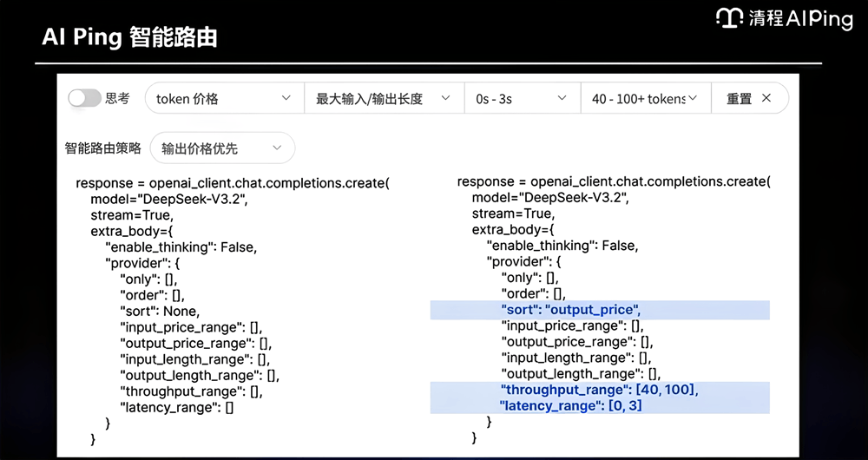Image resolution: width=868 pixels, height=460 pixels.
Task: Click "input_price_range": [] in the left code
Action: coord(191,328)
